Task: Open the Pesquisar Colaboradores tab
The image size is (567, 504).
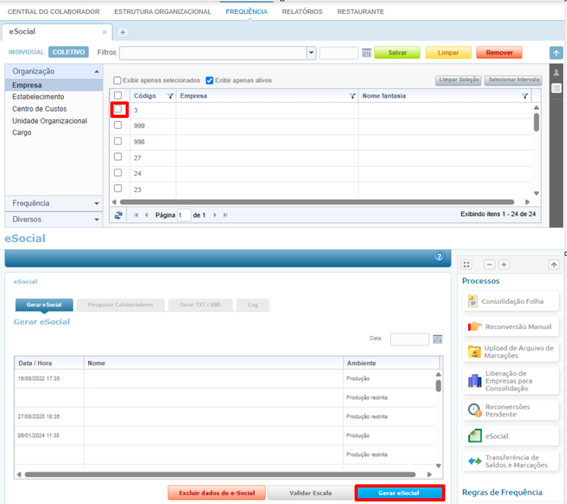Action: (120, 305)
